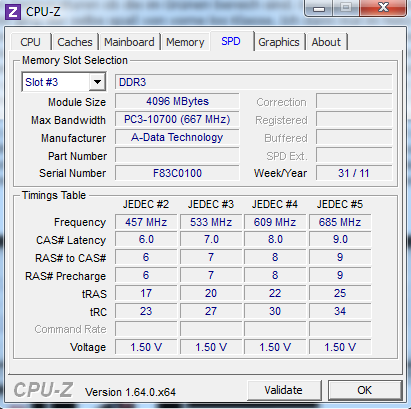Click the Module Size label
The height and width of the screenshot is (409, 411).
pyautogui.click(x=77, y=102)
